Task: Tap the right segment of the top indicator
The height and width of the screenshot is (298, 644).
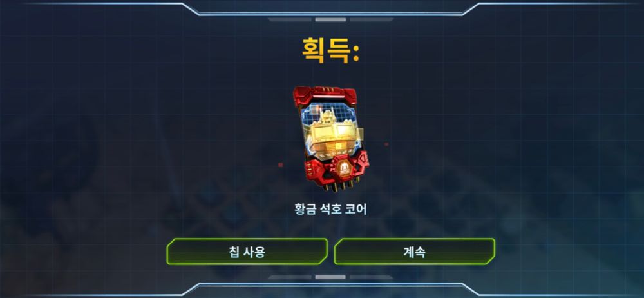Action: pos(370,19)
